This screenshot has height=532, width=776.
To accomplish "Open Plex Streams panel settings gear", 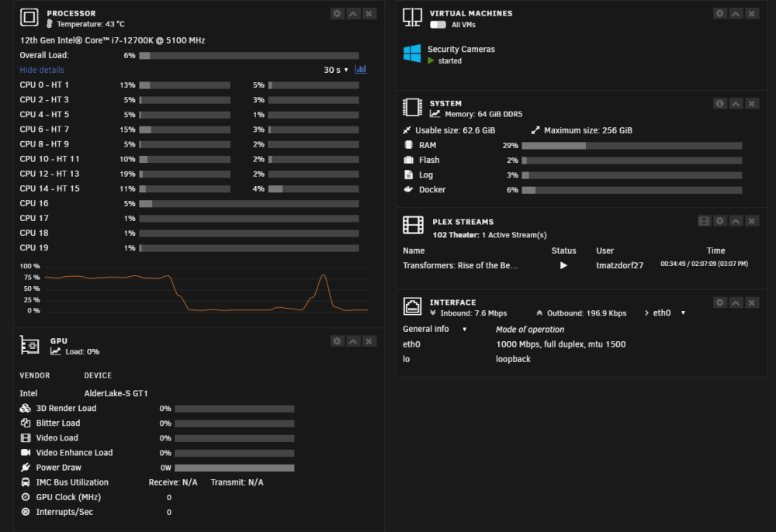I will 720,221.
